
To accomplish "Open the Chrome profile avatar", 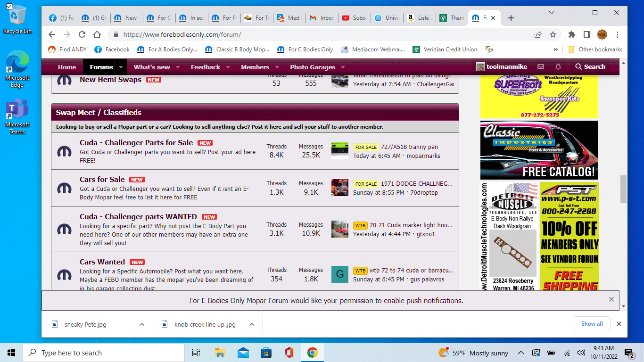I will [602, 34].
